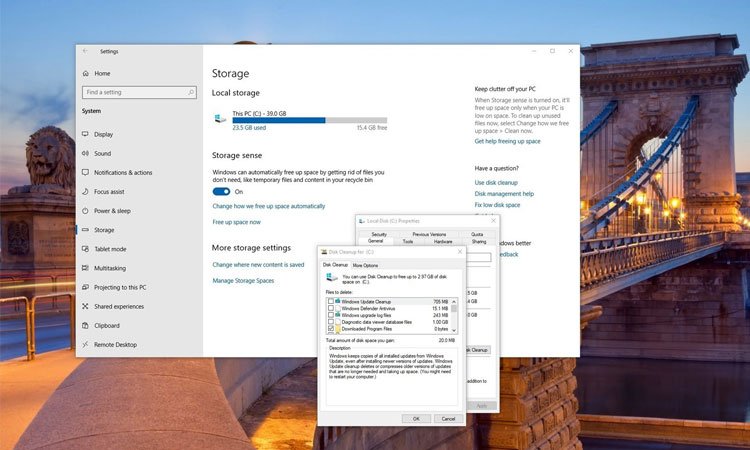750x450 pixels.
Task: Open the Free up space now link
Action: pyautogui.click(x=236, y=222)
